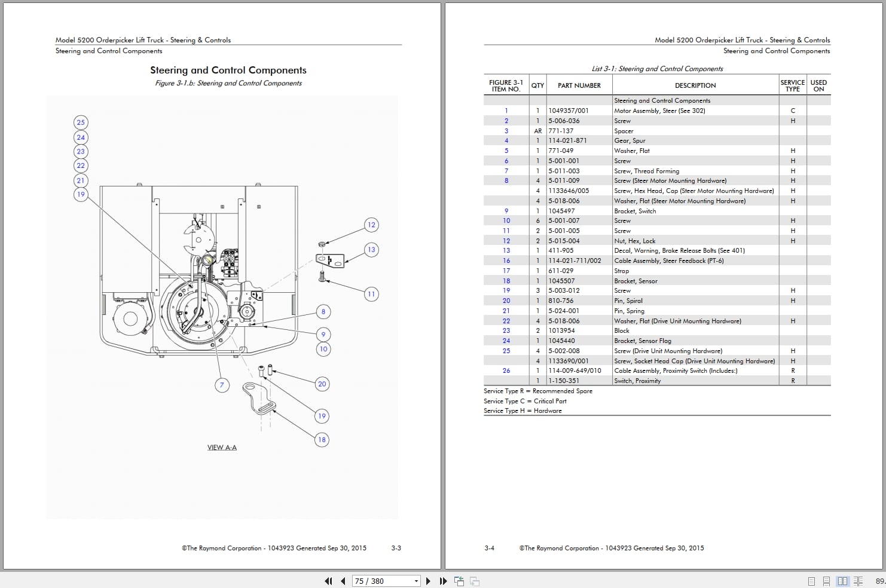Switch to continuous scrolling layout
Viewport: 886px width, 588px height.
[826, 581]
